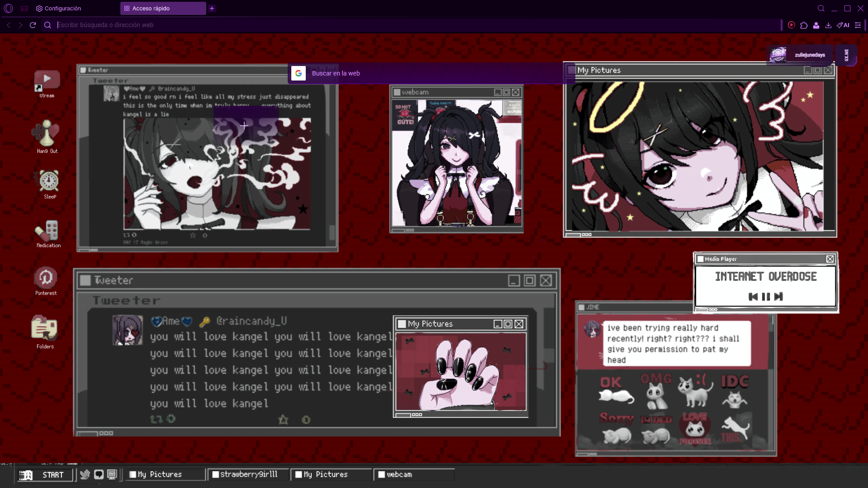Select strawberrygirlll taskbar item

tap(248, 474)
